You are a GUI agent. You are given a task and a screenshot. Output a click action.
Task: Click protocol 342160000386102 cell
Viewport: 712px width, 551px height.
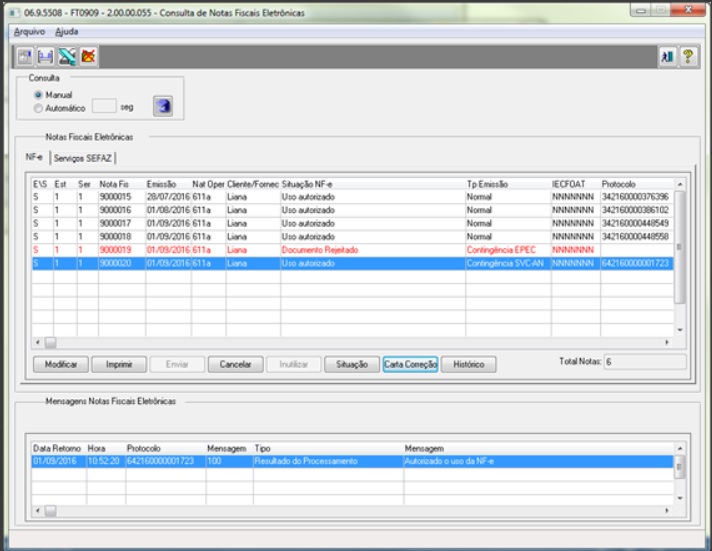(x=635, y=210)
